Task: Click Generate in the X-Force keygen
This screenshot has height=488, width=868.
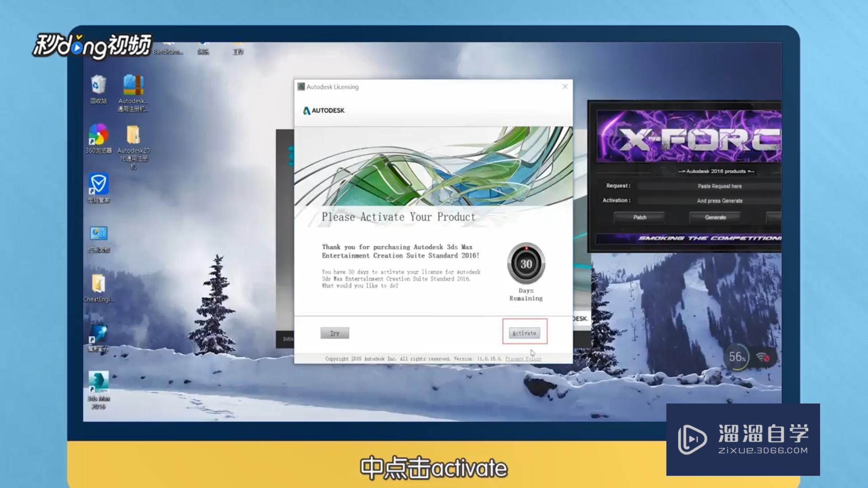Action: [715, 217]
